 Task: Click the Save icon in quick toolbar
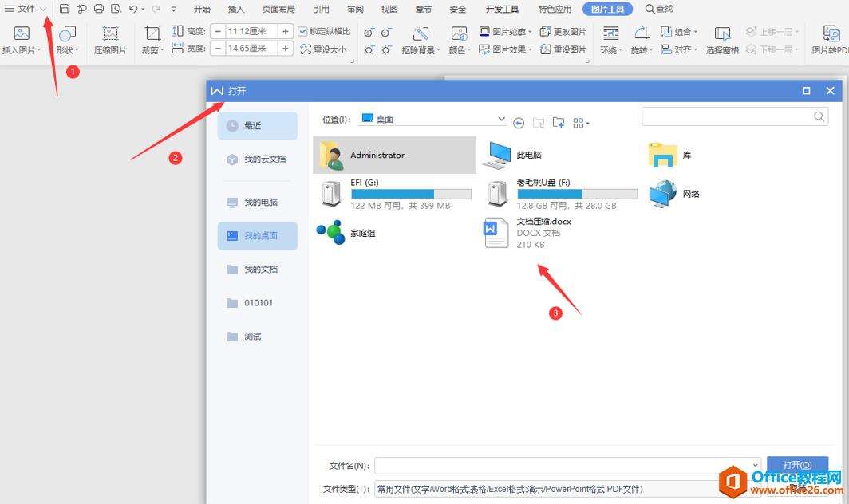tap(65, 9)
